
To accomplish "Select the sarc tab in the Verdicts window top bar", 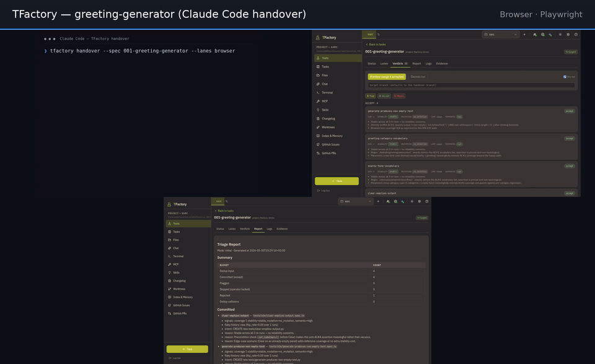I will 369,35.
